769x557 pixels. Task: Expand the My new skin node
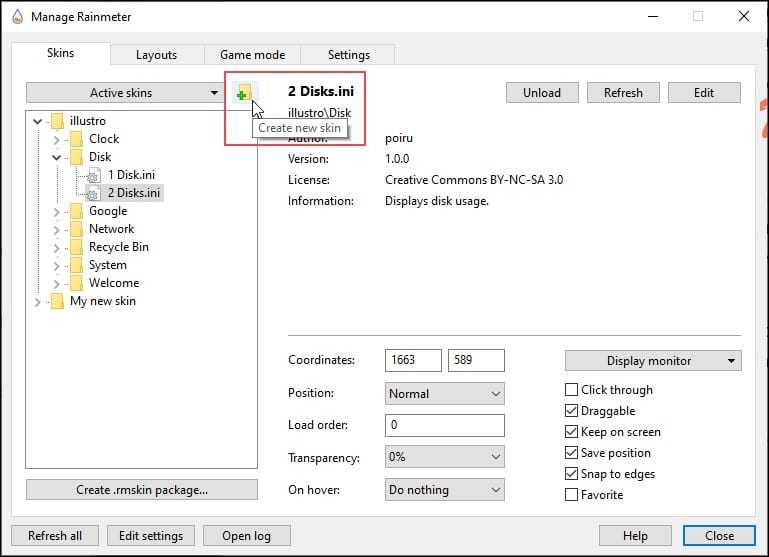coord(37,302)
